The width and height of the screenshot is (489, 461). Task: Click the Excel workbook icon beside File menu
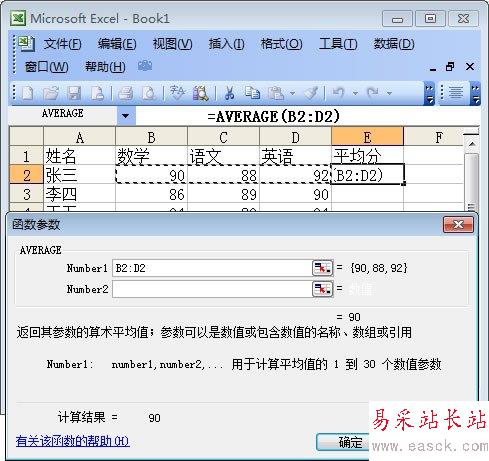(x=26, y=44)
